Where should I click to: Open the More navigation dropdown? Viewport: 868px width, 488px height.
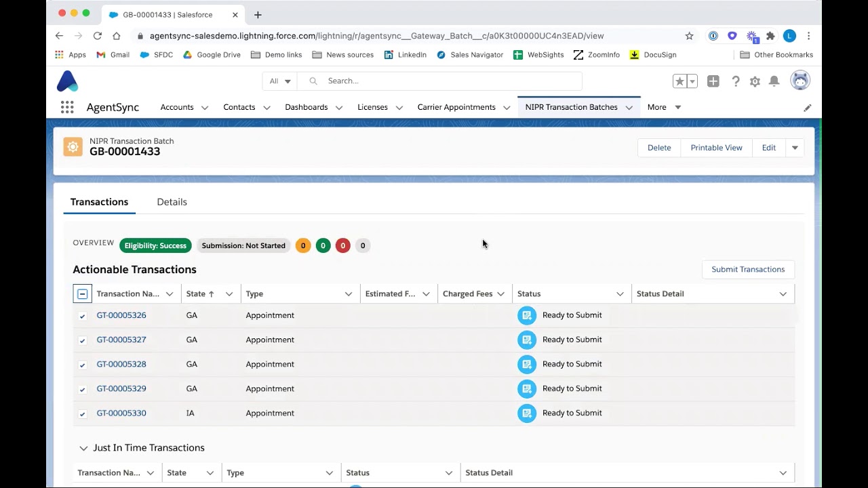pos(664,107)
